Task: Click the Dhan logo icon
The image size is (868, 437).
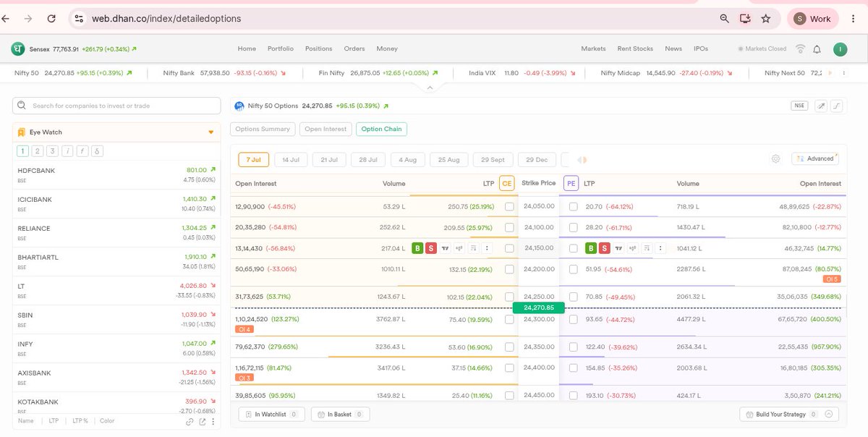Action: pos(17,48)
